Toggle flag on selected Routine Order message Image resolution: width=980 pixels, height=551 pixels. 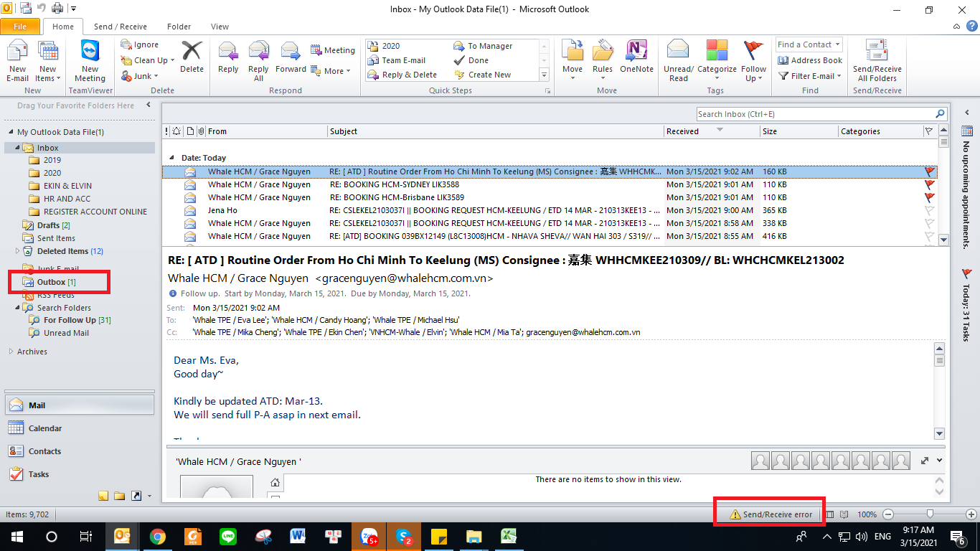point(930,171)
